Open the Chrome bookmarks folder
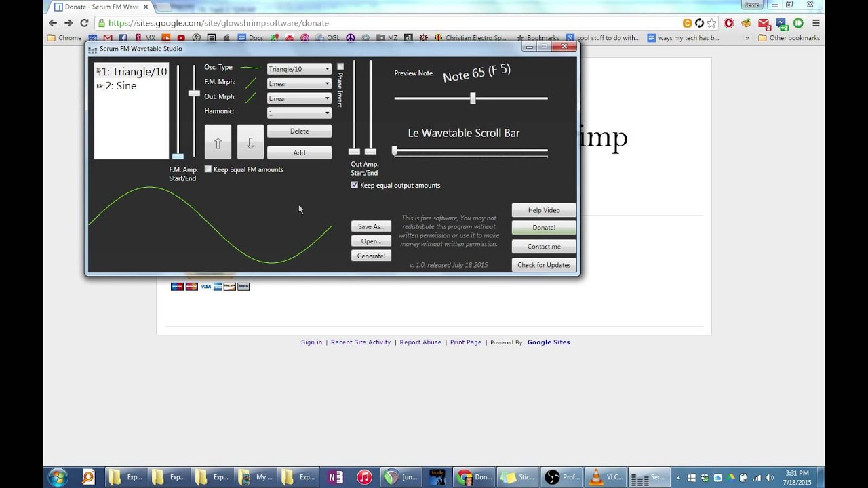Image resolution: width=868 pixels, height=488 pixels. tap(64, 38)
